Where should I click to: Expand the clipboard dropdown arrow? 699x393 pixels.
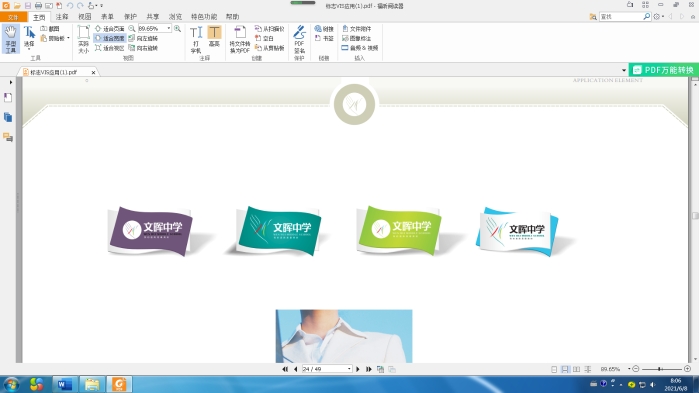68,38
